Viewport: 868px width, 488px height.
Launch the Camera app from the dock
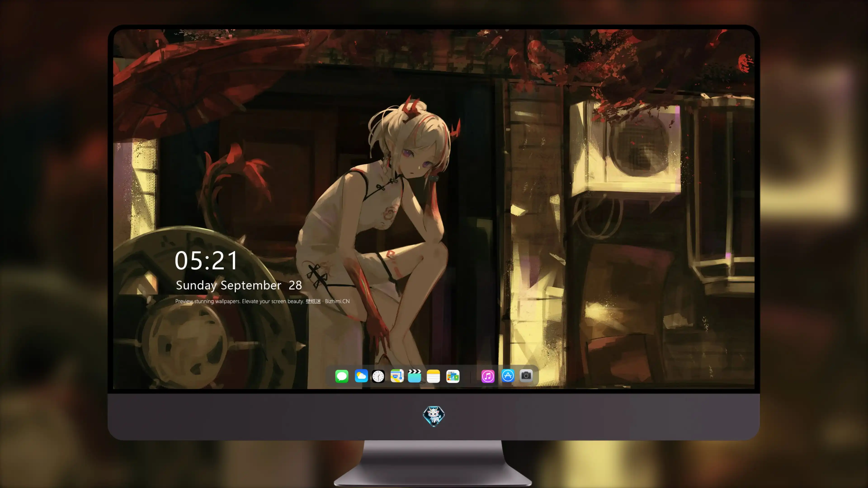(x=526, y=376)
